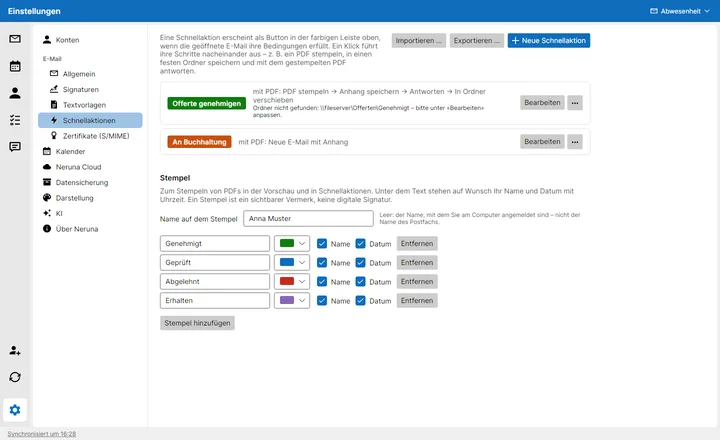This screenshot has height=440, width=720.
Task: Expand the Abwesenheit dropdown chevron
Action: coord(707,11)
